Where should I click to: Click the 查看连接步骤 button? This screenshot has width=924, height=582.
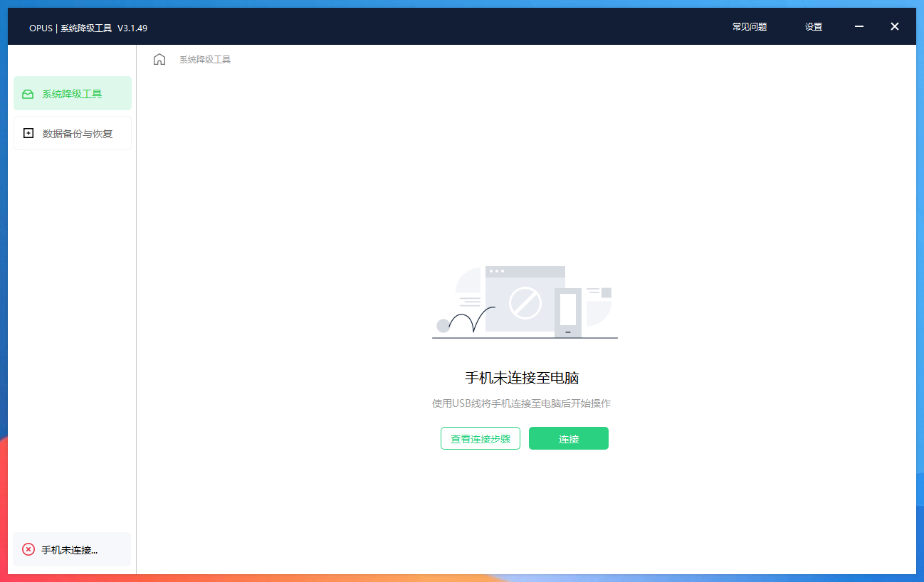coord(481,438)
